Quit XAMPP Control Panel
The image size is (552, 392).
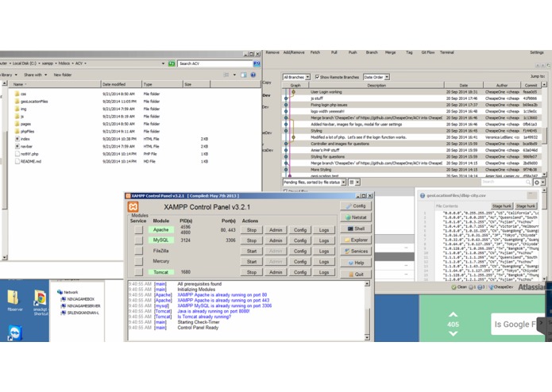coord(356,274)
